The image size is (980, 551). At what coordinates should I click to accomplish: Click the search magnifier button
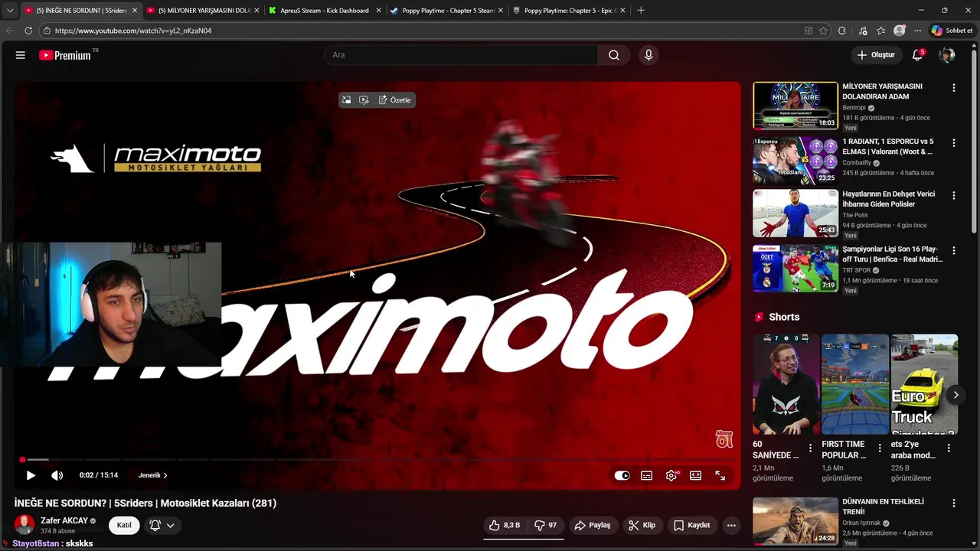[614, 55]
